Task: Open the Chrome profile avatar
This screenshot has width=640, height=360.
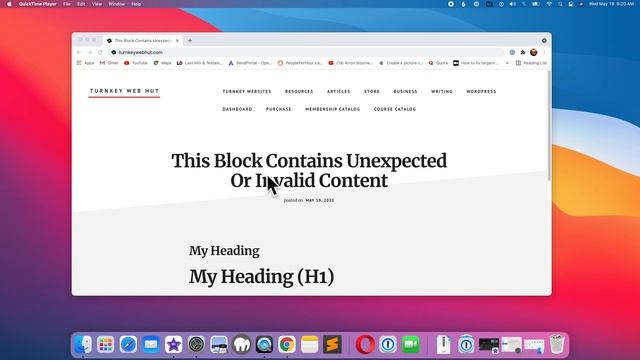Action: click(533, 52)
